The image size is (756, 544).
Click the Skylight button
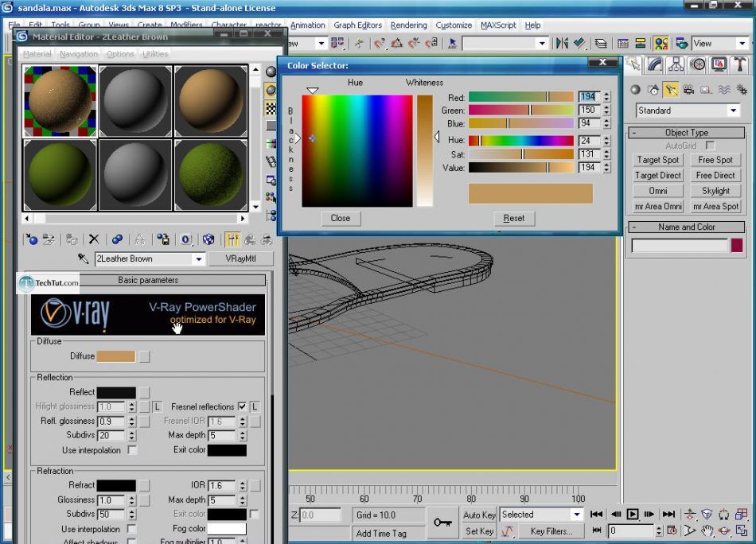715,191
